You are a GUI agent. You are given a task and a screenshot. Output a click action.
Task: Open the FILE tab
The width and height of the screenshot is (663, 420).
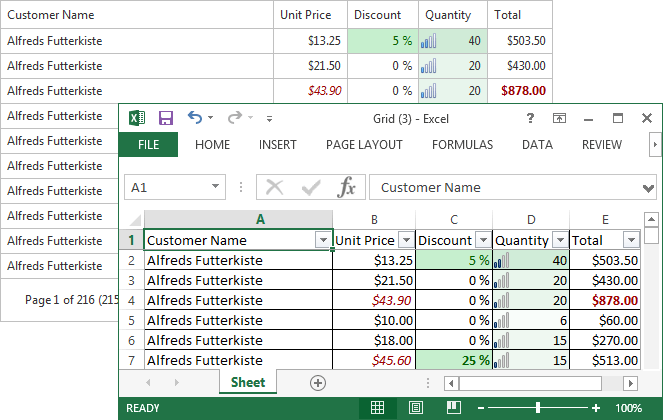click(x=148, y=145)
